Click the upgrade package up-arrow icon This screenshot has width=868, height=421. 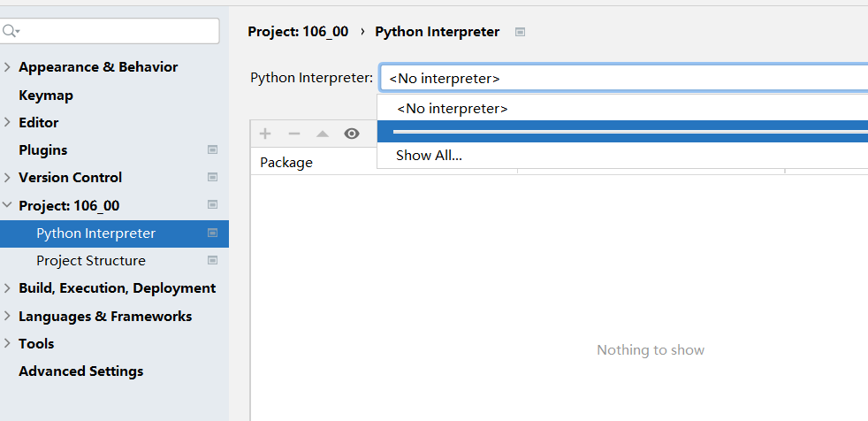(x=322, y=134)
